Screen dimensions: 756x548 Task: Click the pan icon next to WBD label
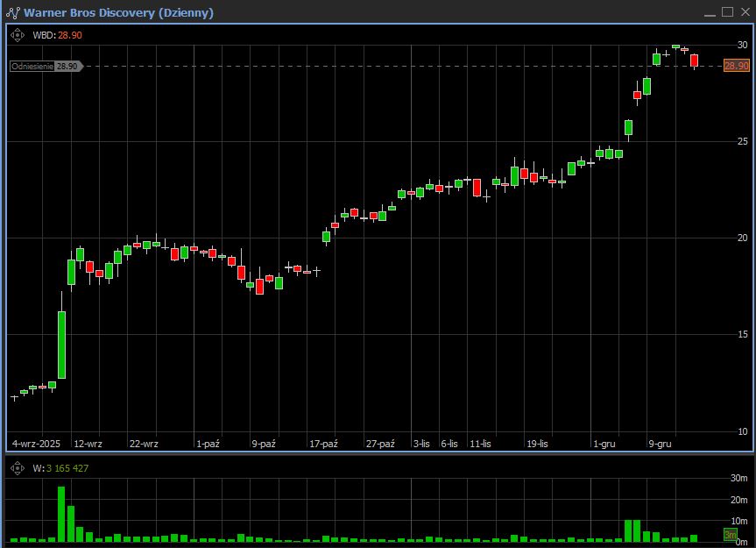pyautogui.click(x=17, y=35)
